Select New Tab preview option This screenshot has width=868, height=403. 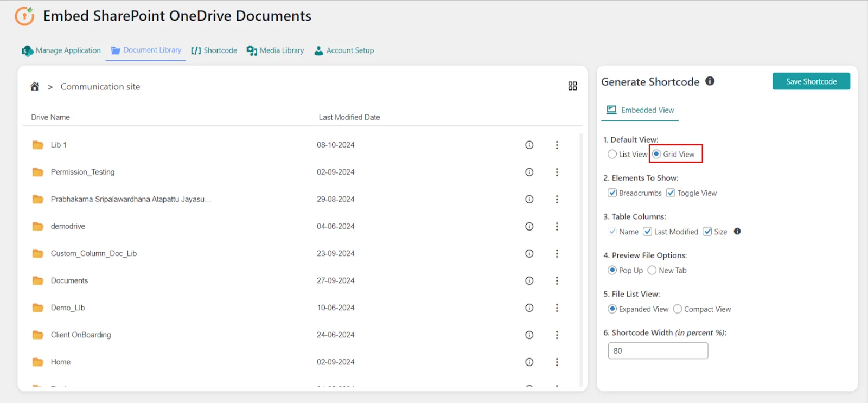tap(652, 270)
